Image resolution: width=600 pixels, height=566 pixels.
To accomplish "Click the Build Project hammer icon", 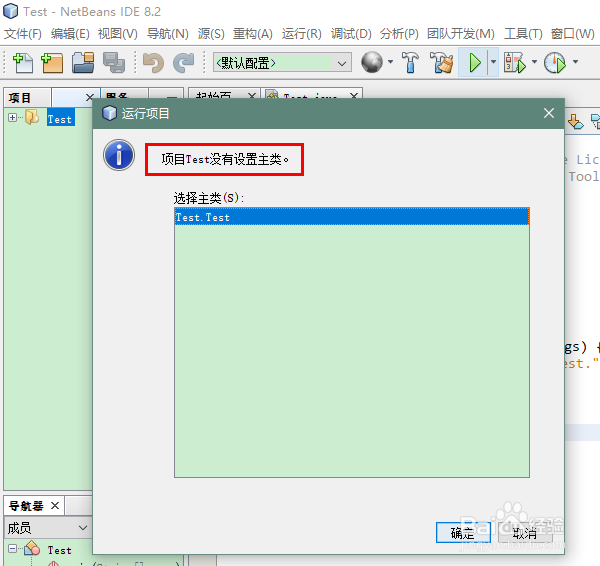I will click(x=410, y=62).
